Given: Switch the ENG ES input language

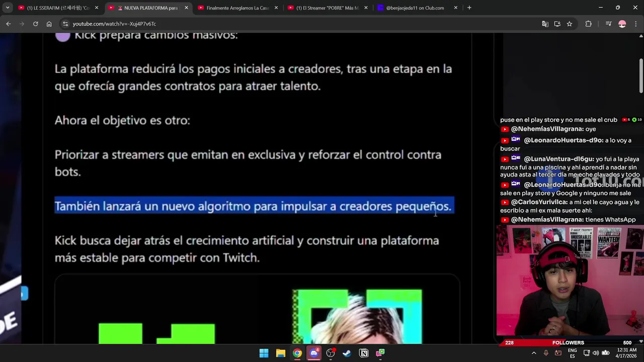Looking at the screenshot, I should pos(573,353).
